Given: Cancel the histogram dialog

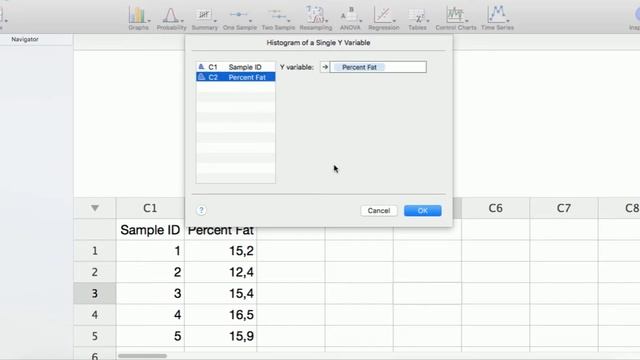Looking at the screenshot, I should [379, 211].
